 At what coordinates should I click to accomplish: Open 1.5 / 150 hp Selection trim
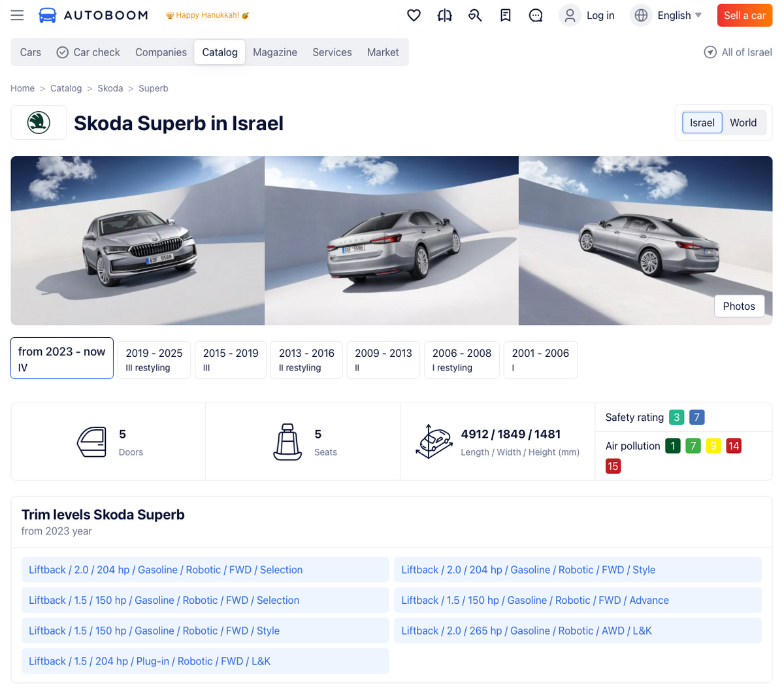click(205, 600)
